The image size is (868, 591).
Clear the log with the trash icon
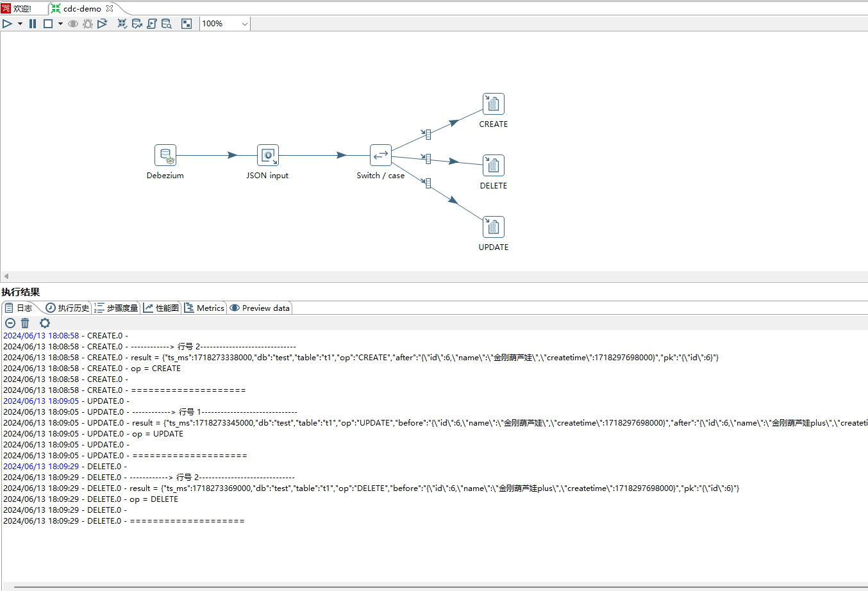25,323
